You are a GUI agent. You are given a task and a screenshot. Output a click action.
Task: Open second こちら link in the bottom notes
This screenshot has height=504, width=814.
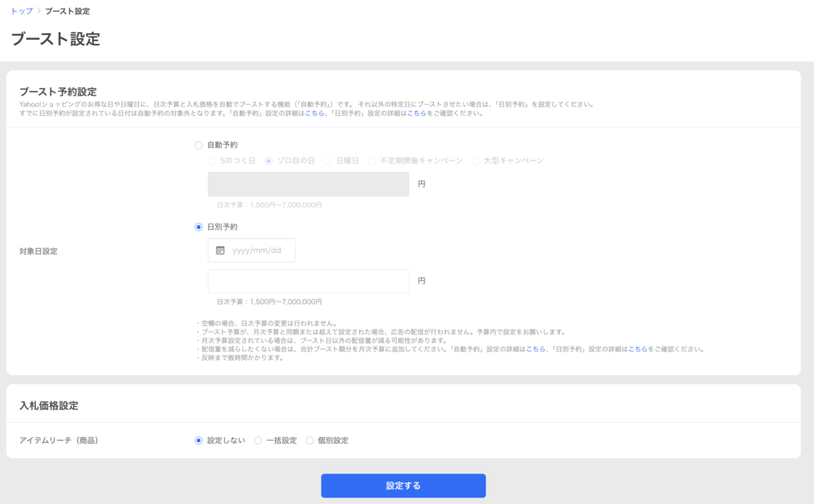[x=638, y=349]
